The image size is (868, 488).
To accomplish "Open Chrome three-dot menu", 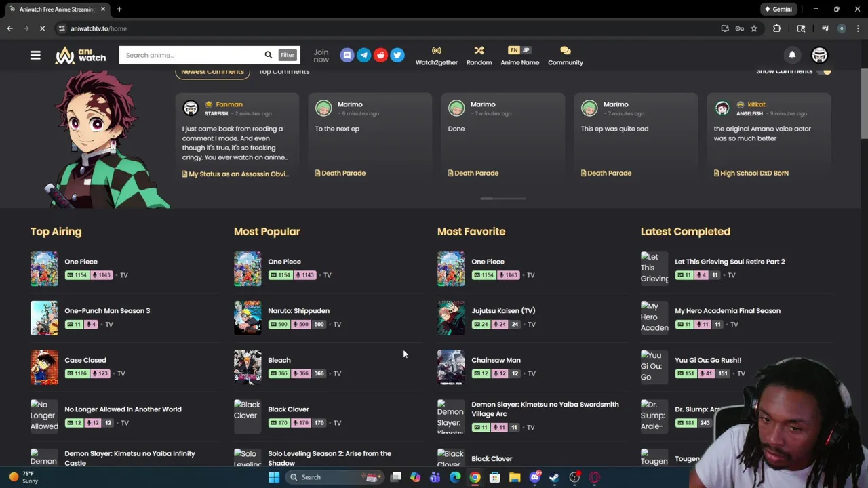I will coord(858,28).
